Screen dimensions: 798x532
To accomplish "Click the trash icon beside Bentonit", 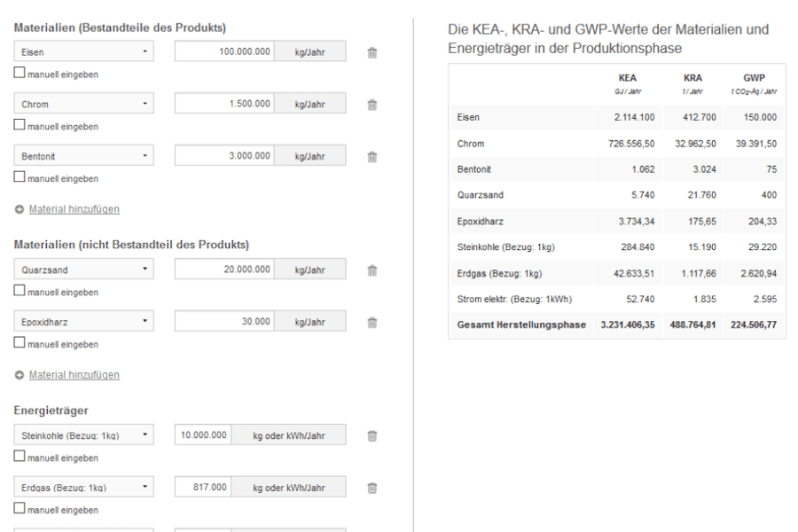I will 372,157.
